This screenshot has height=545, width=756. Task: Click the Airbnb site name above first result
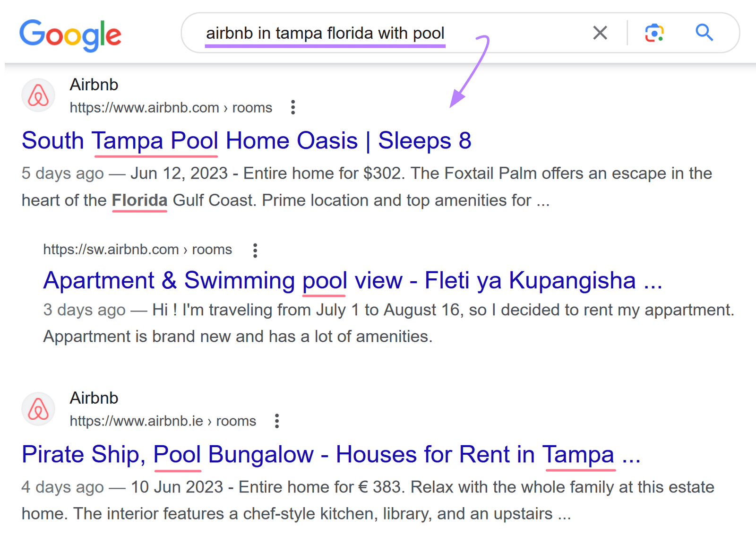94,85
